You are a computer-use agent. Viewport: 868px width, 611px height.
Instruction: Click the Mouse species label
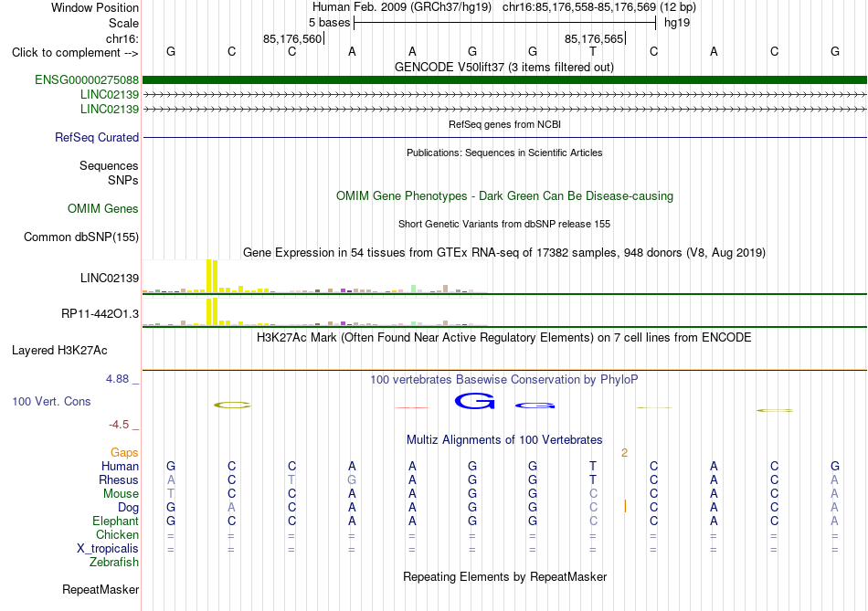pos(121,494)
